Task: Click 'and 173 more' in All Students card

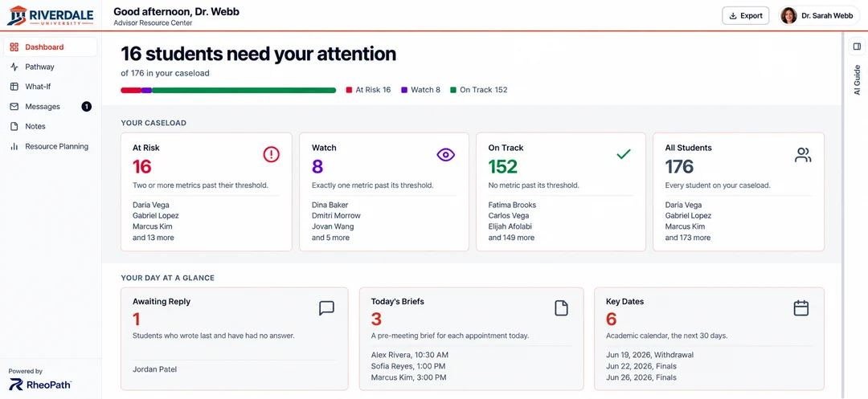Action: point(687,238)
